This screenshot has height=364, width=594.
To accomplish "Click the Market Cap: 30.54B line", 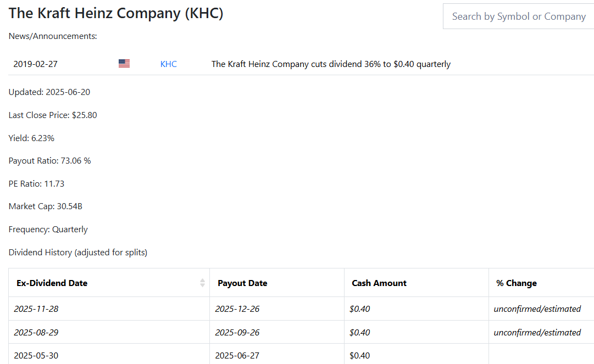I will [x=46, y=206].
